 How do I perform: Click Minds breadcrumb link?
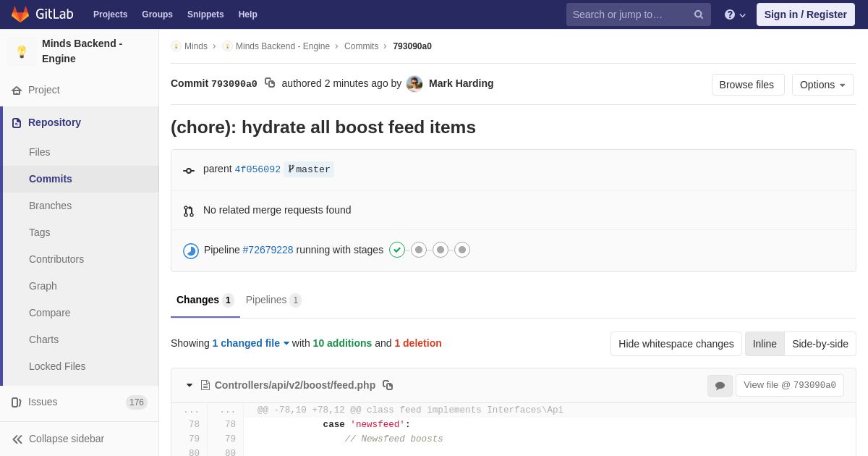point(195,46)
